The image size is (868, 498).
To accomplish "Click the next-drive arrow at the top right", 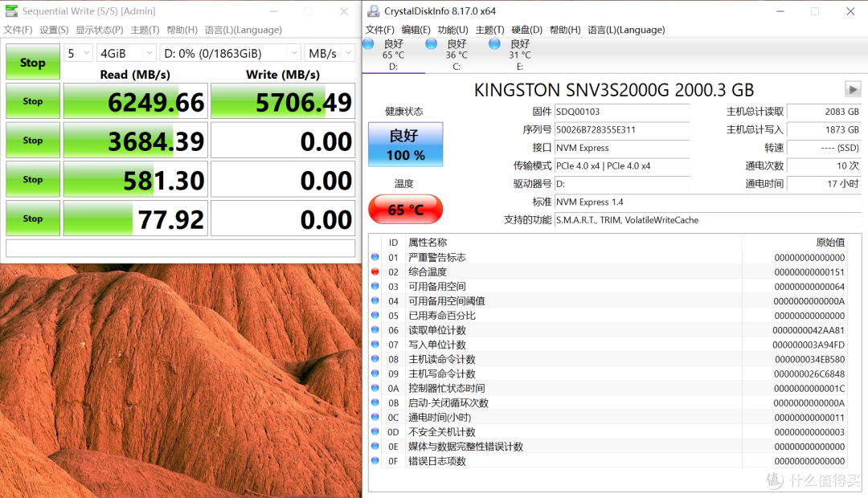I will [x=852, y=89].
